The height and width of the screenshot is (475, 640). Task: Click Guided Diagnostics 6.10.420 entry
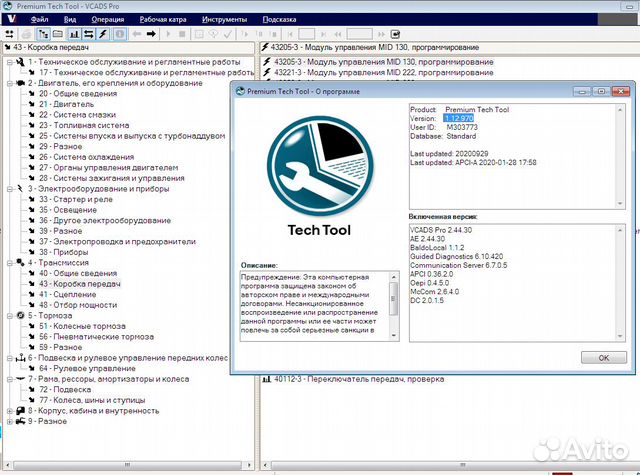pos(456,257)
